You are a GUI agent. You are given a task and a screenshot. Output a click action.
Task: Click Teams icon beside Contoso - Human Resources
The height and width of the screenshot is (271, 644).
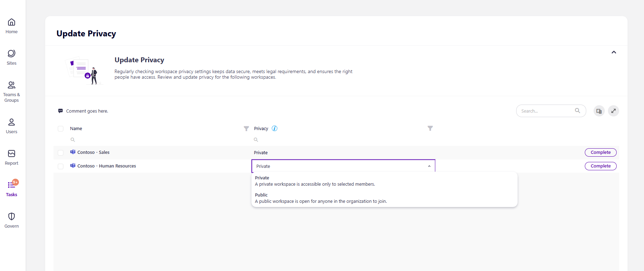(x=73, y=165)
